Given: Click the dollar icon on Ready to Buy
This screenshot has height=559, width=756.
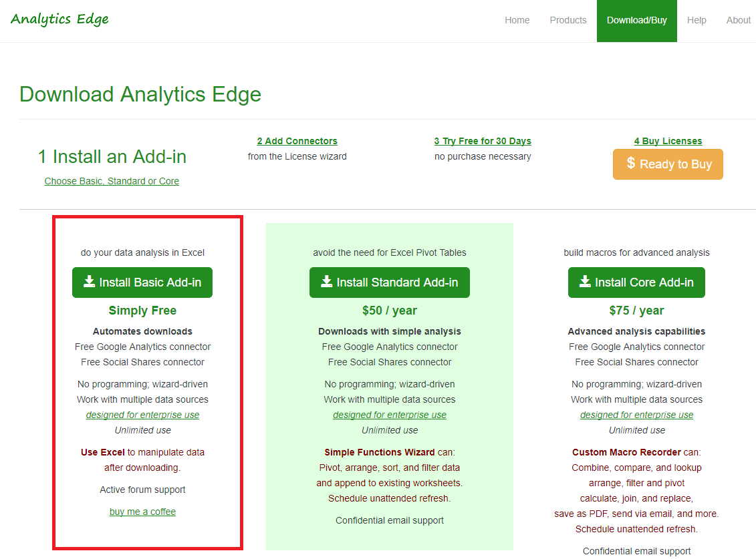Looking at the screenshot, I should tap(630, 164).
